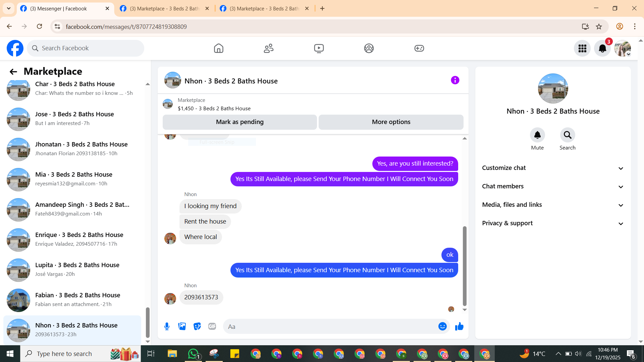
Task: Attach a photo using image icon
Action: [182, 326]
